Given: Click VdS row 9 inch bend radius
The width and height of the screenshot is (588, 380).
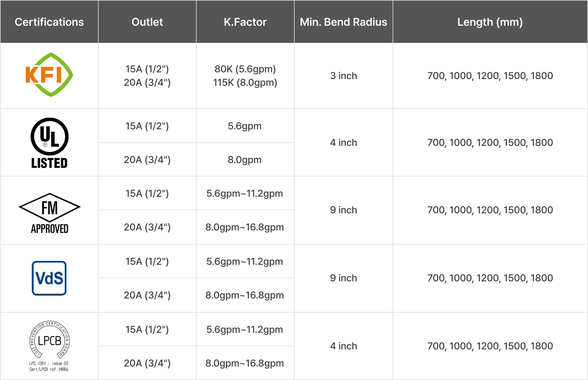Looking at the screenshot, I should [x=344, y=278].
